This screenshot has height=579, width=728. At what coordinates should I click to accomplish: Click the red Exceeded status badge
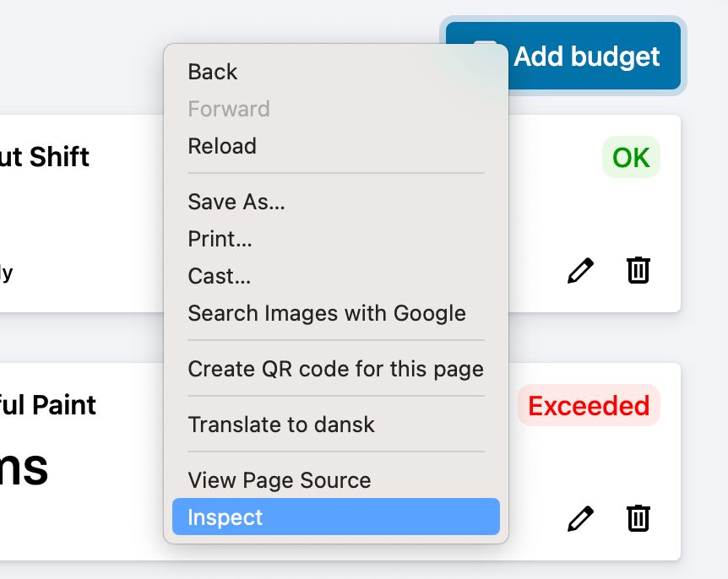click(588, 405)
